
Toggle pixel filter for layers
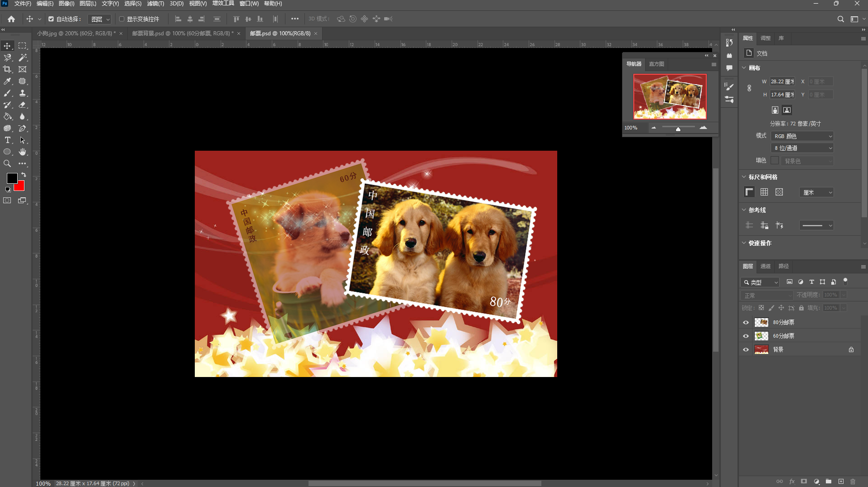pyautogui.click(x=790, y=282)
